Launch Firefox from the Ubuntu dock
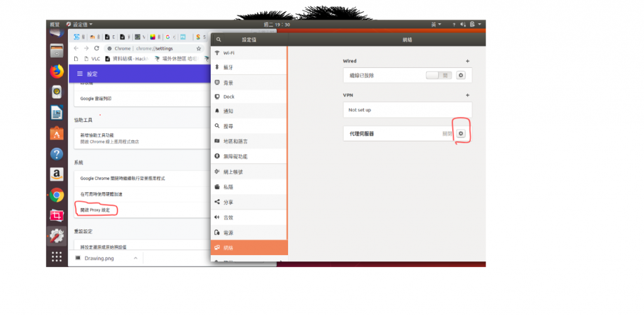644x316 pixels. (57, 71)
